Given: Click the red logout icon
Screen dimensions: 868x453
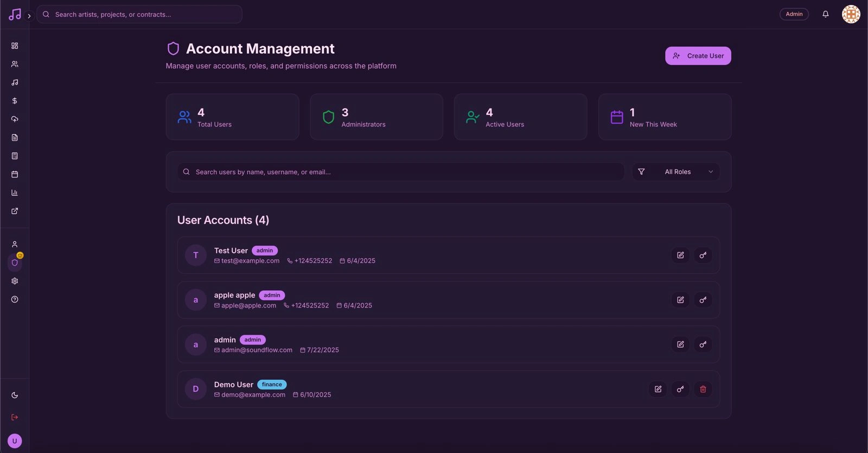Looking at the screenshot, I should [15, 417].
